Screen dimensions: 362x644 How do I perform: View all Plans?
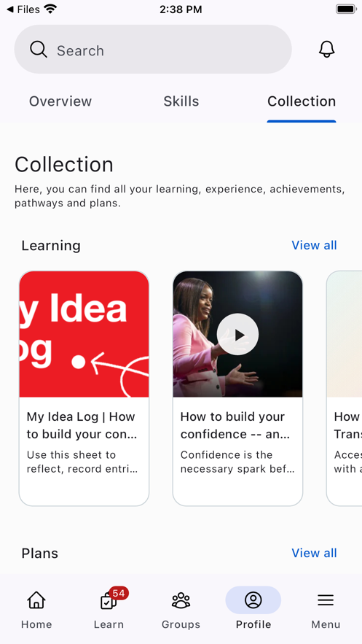[314, 553]
